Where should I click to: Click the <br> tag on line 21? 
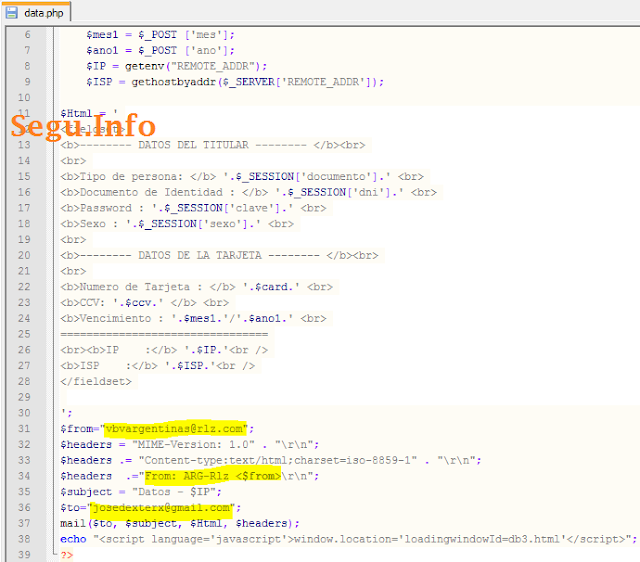[x=73, y=271]
